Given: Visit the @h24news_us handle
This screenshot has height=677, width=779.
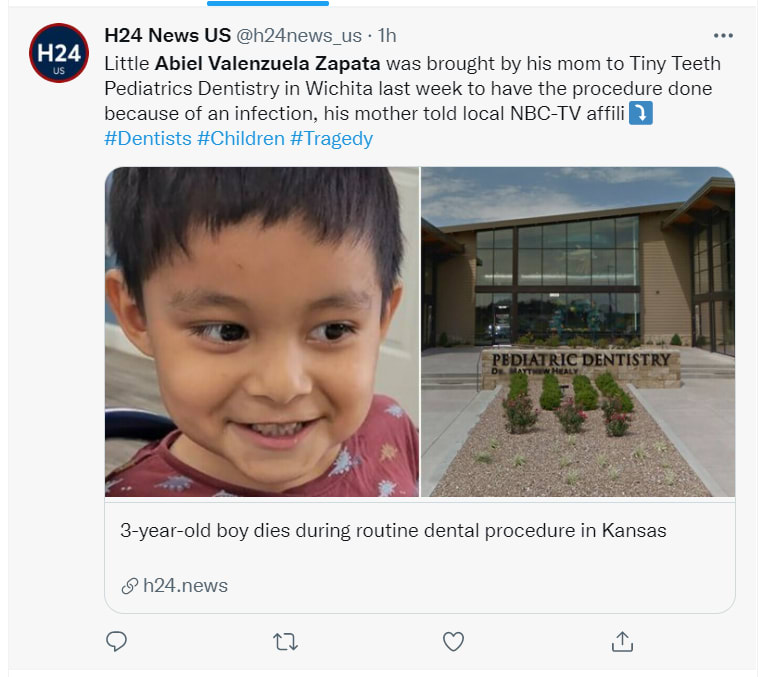Looking at the screenshot, I should (299, 36).
